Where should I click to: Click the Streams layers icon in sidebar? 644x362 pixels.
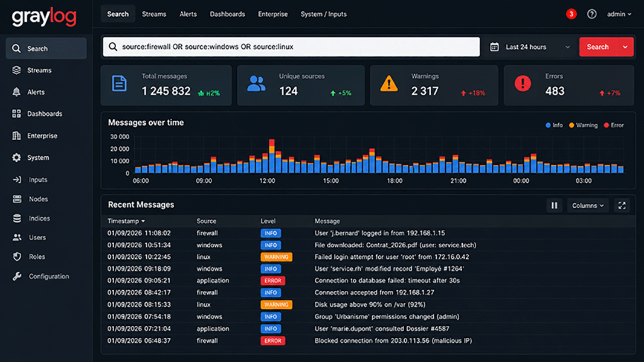click(16, 70)
